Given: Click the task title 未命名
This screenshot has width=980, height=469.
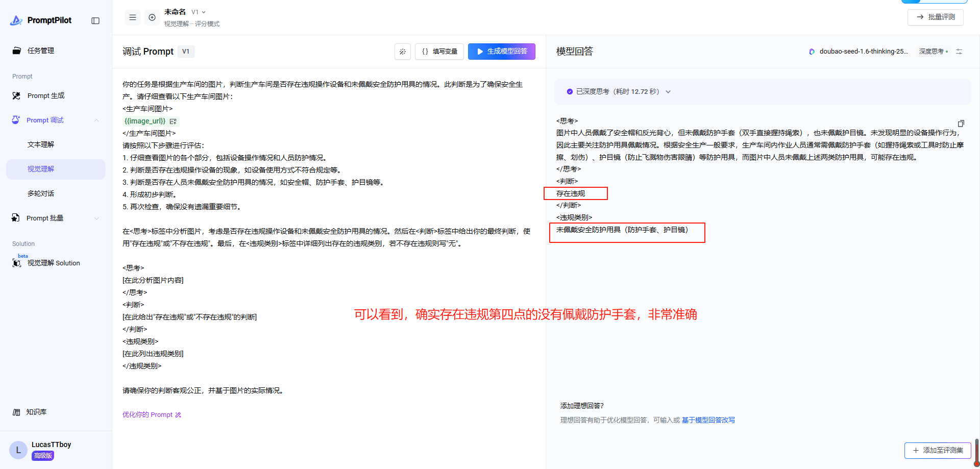Looking at the screenshot, I should [x=175, y=12].
